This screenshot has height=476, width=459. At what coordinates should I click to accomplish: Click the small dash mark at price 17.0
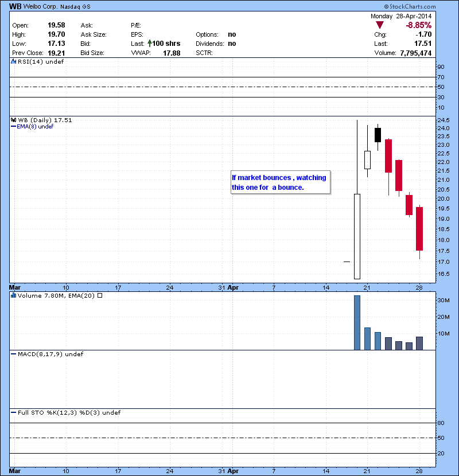[347, 262]
